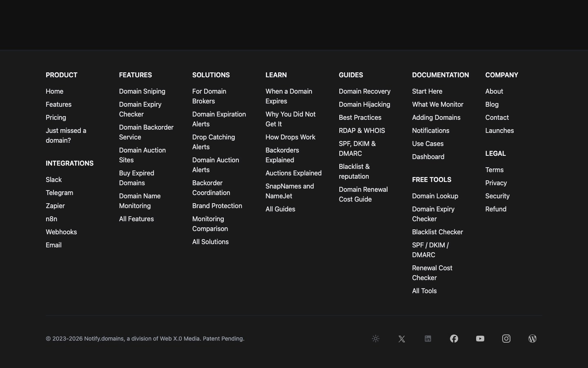Viewport: 588px width, 368px height.
Task: View All Features link
Action: (x=136, y=219)
